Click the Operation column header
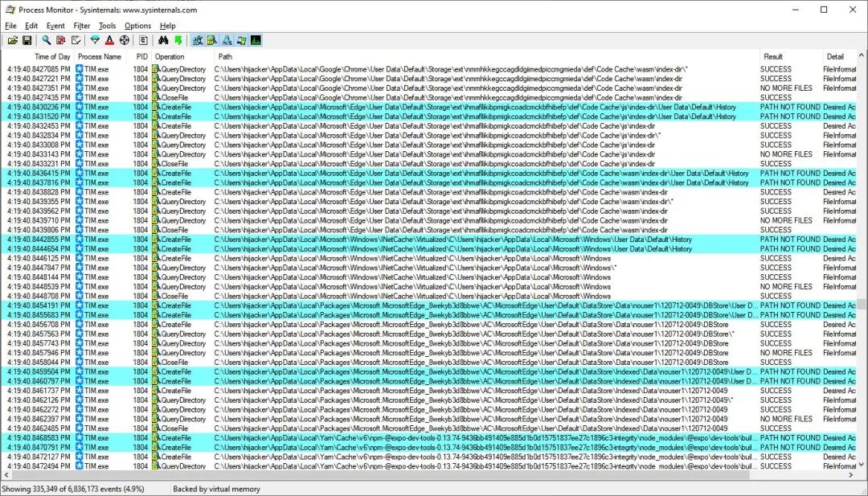Screen dimensions: 868x496 click(182, 56)
